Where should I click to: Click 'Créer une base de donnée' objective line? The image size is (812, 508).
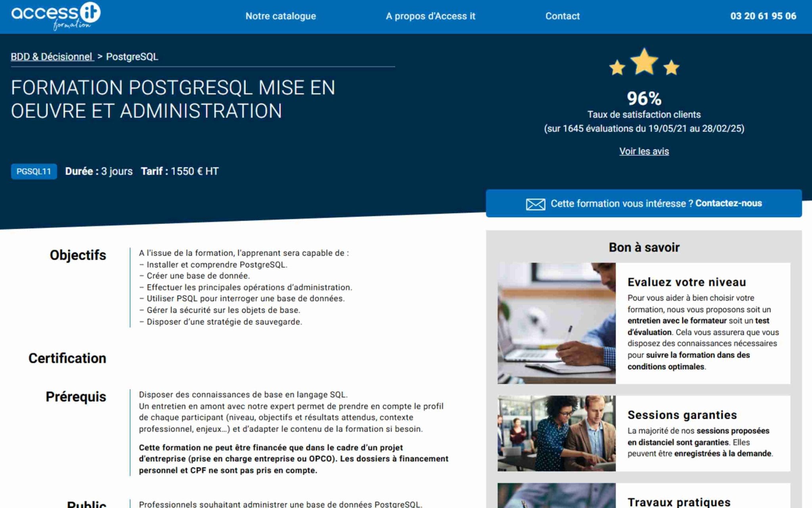(194, 276)
